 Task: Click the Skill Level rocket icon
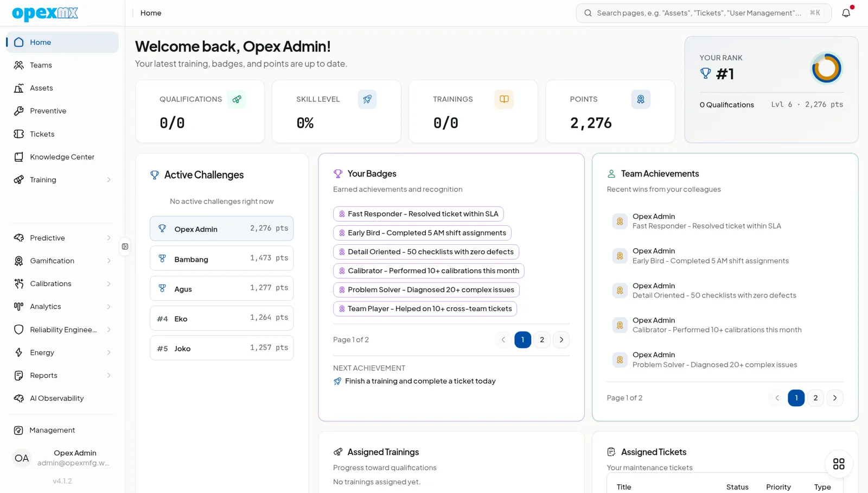(x=367, y=99)
